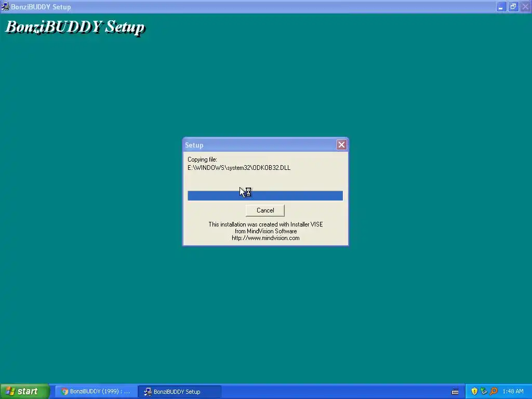Click 'This installation was created with Installer VISE' text
The width and height of the screenshot is (532, 399).
[265, 224]
